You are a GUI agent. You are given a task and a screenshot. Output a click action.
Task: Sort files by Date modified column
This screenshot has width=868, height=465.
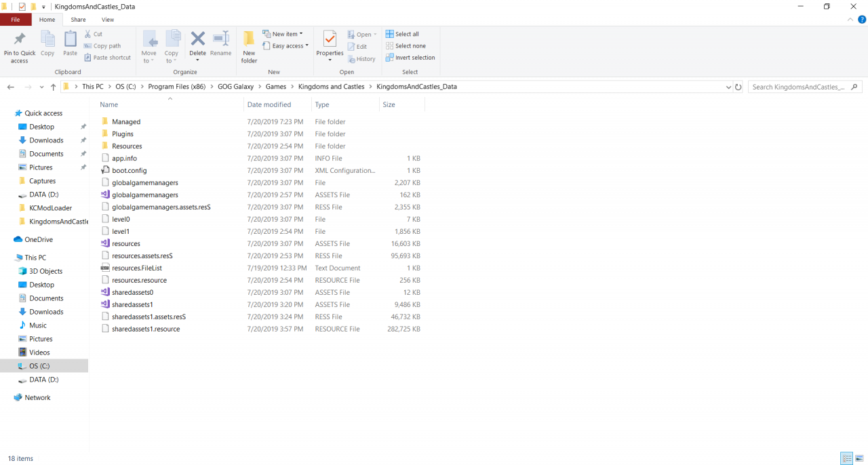tap(269, 104)
